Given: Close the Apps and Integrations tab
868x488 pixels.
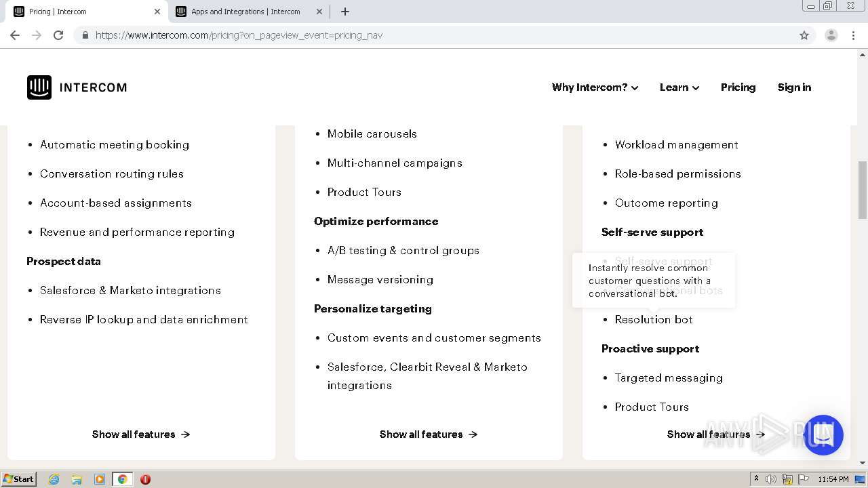Looking at the screenshot, I should click(x=319, y=12).
